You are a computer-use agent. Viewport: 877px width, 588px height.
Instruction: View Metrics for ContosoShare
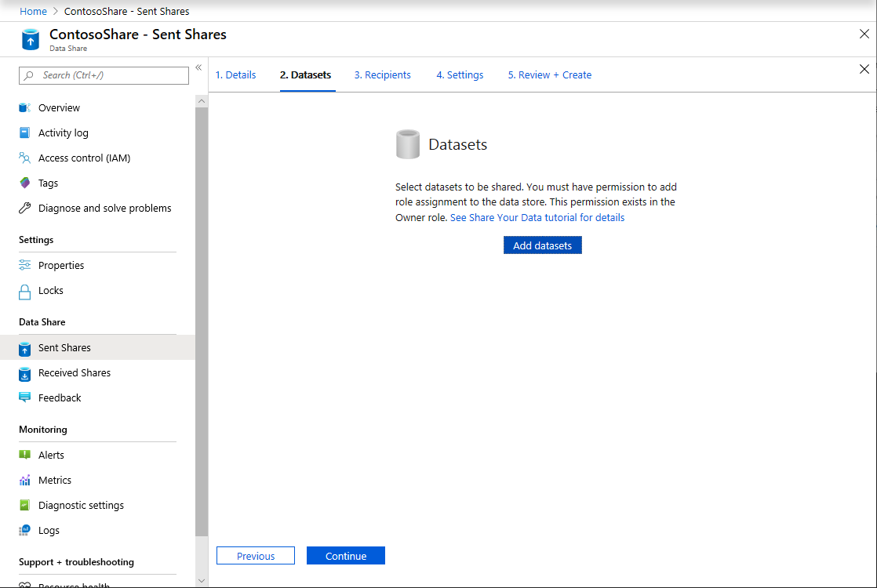53,480
